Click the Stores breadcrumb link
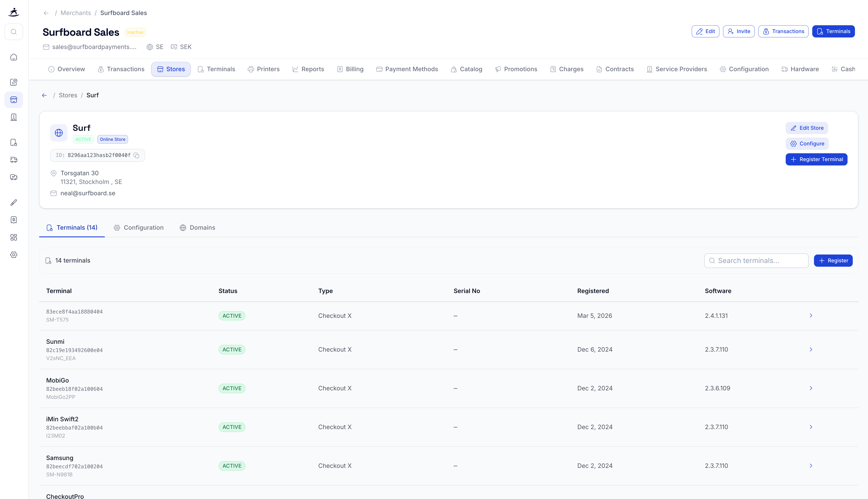This screenshot has height=499, width=868. point(68,95)
